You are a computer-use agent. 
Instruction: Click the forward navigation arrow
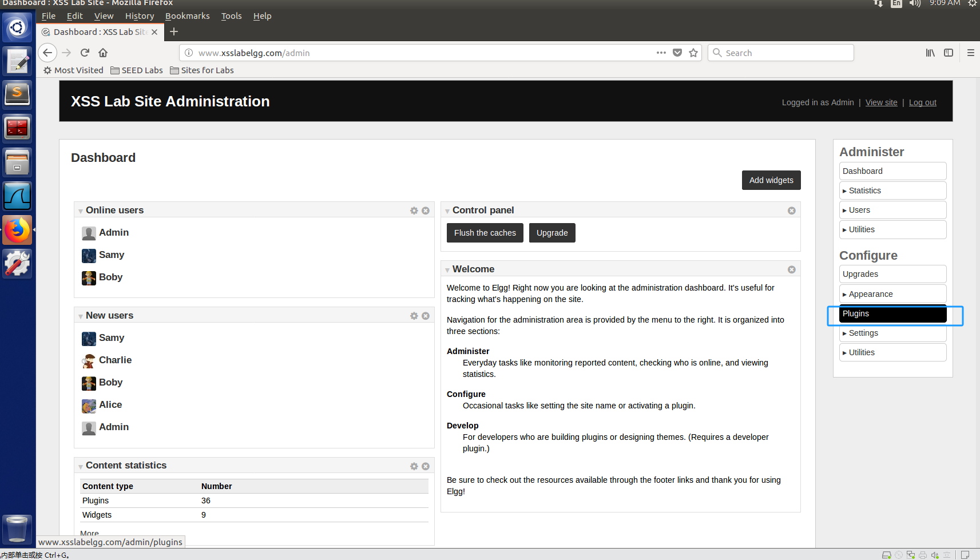click(x=66, y=53)
